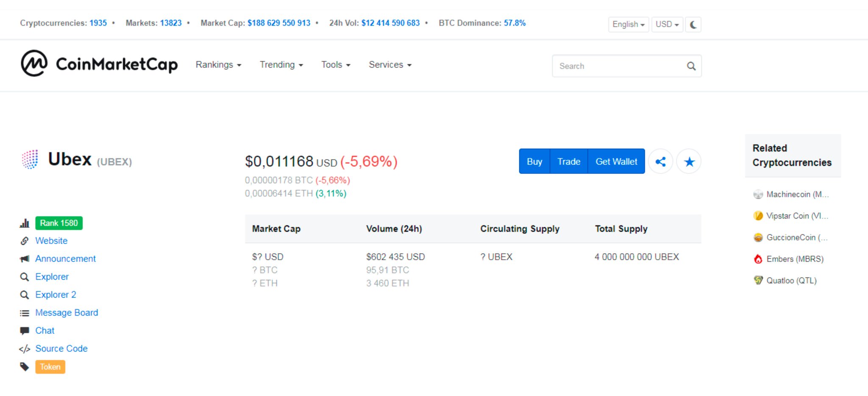Click the Trade button
Screen dimensions: 868x396
(569, 161)
